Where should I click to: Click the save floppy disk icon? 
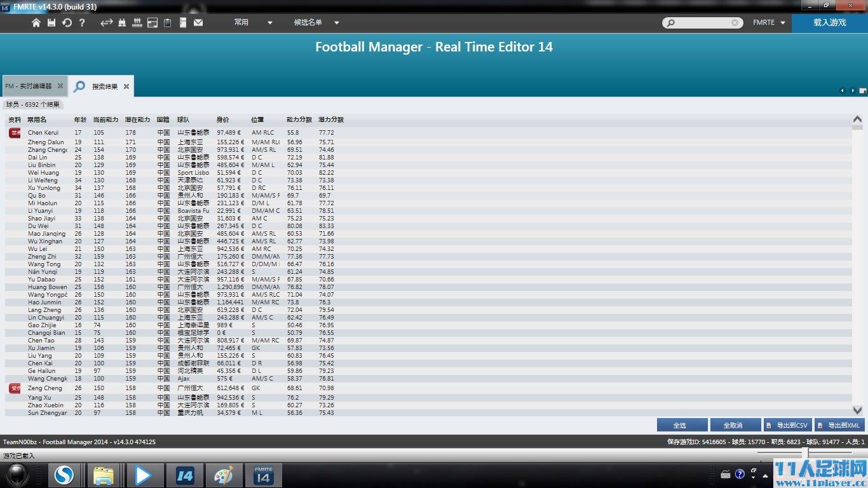(x=51, y=23)
